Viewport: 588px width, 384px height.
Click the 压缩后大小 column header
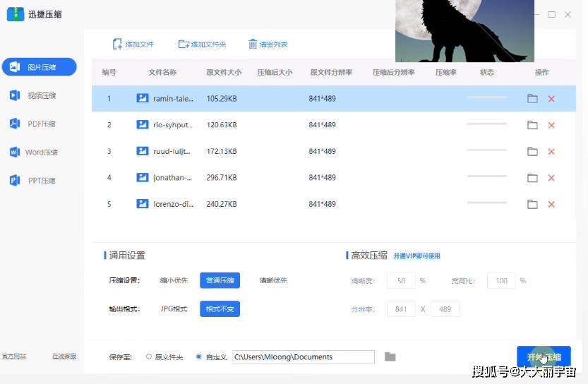(275, 72)
